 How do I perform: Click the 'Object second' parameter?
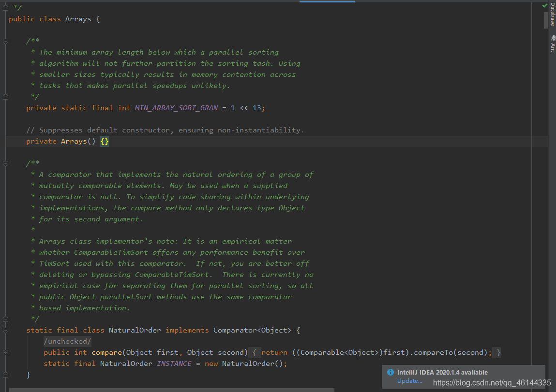click(215, 352)
